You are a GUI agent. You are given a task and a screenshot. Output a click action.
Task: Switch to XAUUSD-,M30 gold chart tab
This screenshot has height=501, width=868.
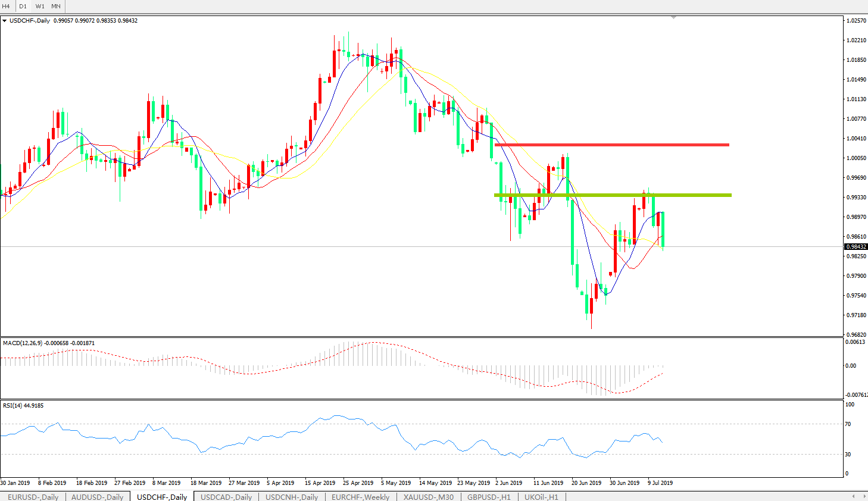pyautogui.click(x=428, y=497)
